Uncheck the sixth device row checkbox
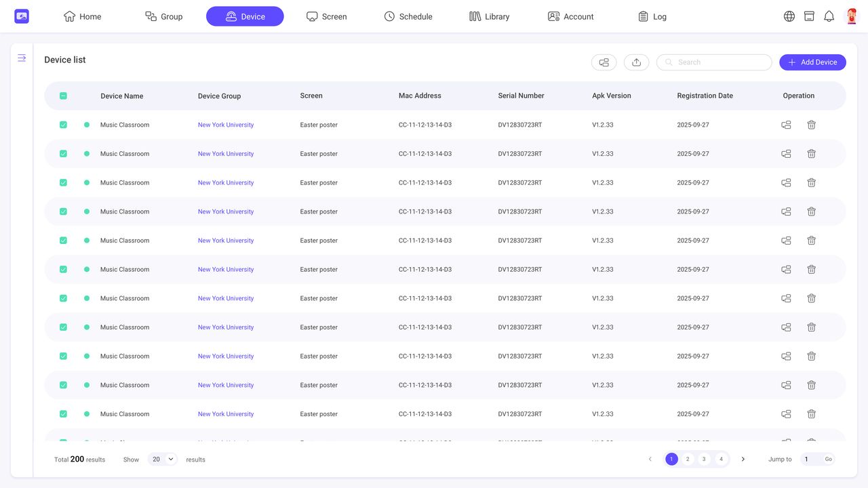This screenshot has width=868, height=488. click(63, 269)
